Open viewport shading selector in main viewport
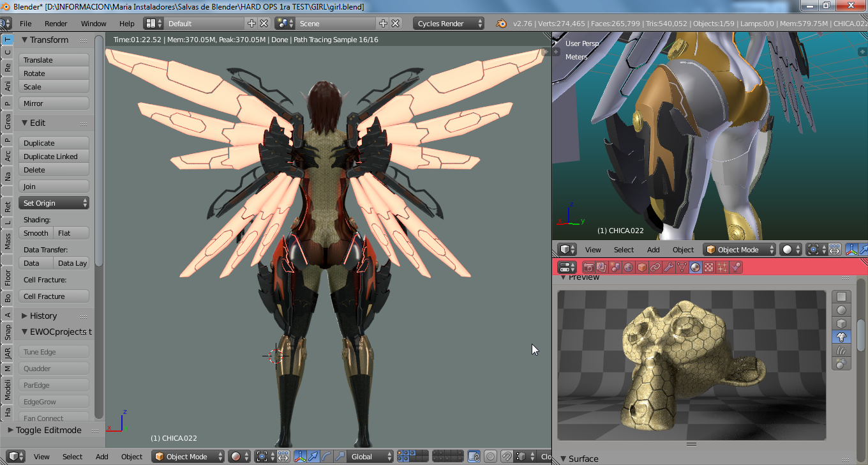This screenshot has height=465, width=868. click(239, 457)
